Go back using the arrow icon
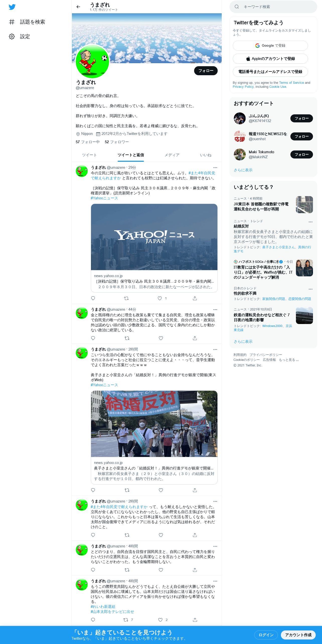The height and width of the screenshot is (644, 322). pos(78,7)
